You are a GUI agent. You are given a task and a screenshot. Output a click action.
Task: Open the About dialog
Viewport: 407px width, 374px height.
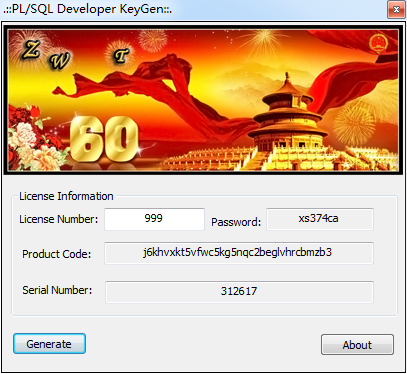[x=357, y=345]
